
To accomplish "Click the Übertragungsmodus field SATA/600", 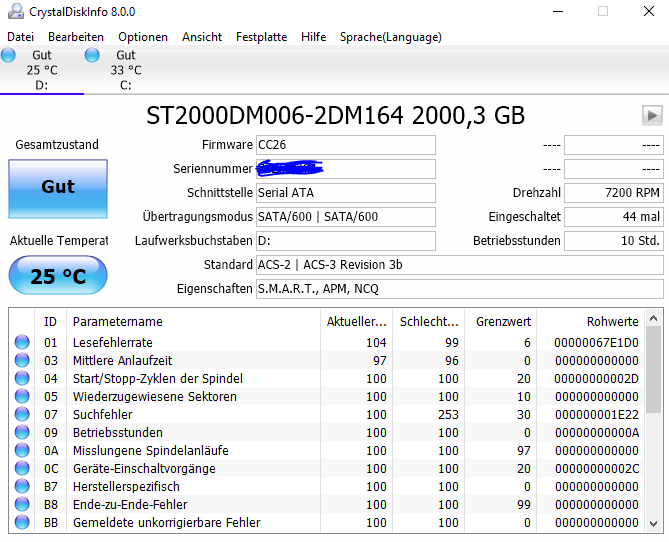I will coord(346,217).
